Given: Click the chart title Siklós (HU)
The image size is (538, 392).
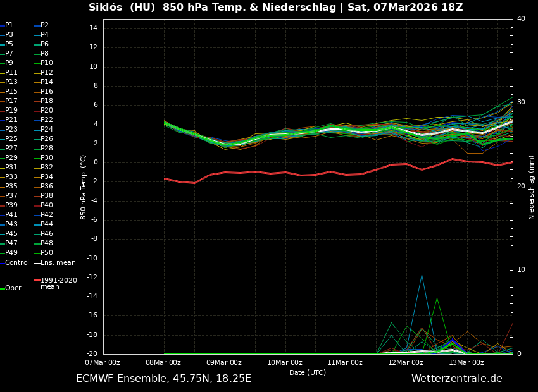Looking at the screenshot, I should click(x=125, y=8).
